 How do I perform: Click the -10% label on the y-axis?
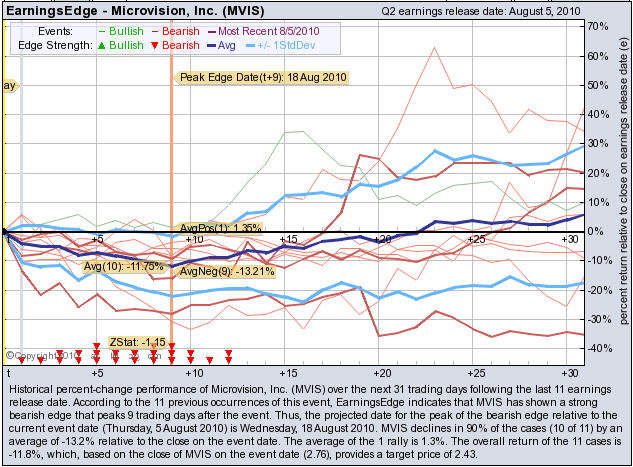point(599,260)
